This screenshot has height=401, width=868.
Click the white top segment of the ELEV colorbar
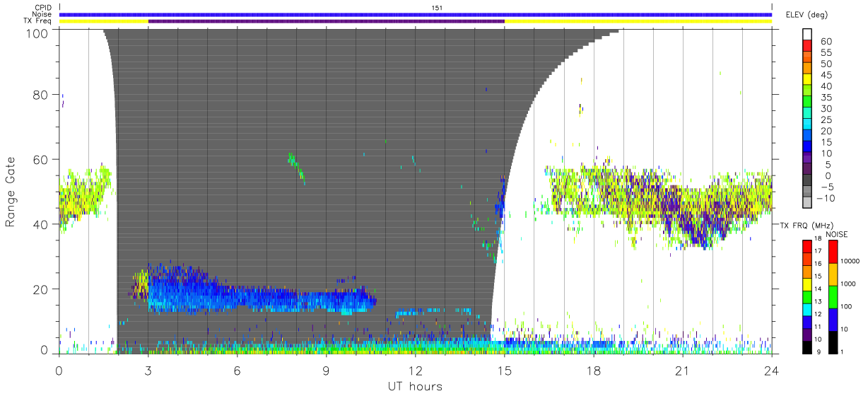point(807,34)
